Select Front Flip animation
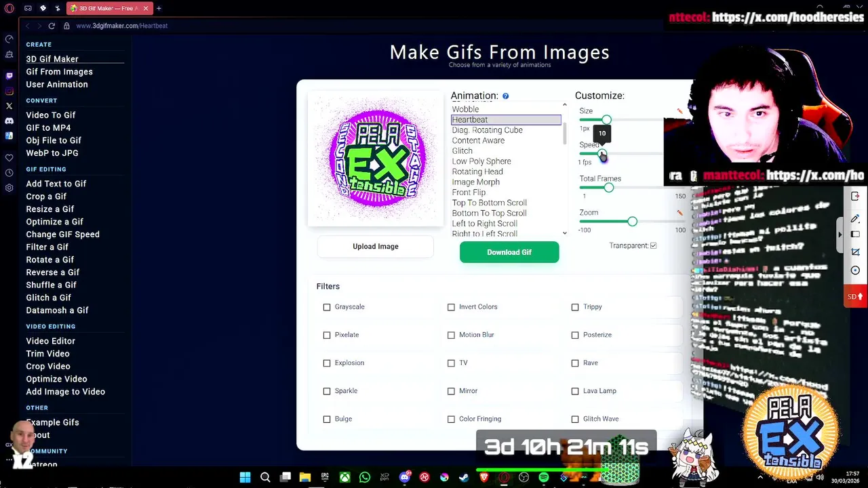Viewport: 868px width, 488px height. (x=469, y=192)
